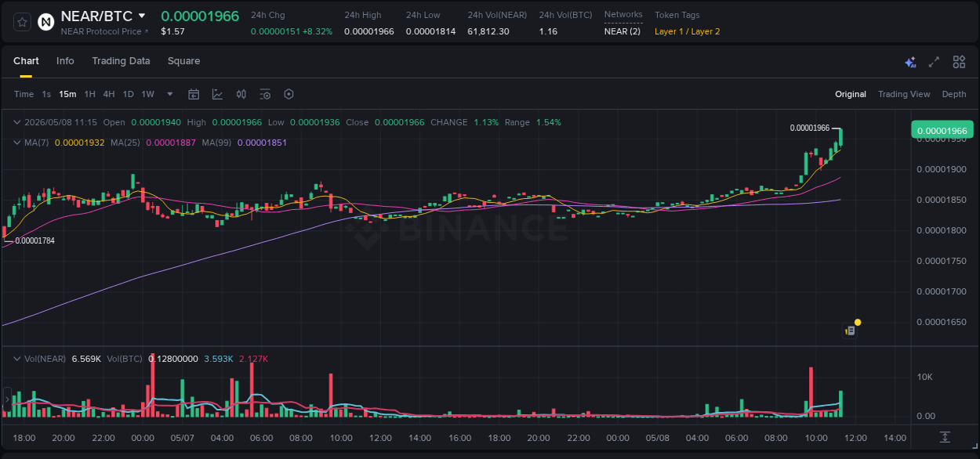Collapse the MA indicator row chevron
The width and height of the screenshot is (980, 459).
16,143
